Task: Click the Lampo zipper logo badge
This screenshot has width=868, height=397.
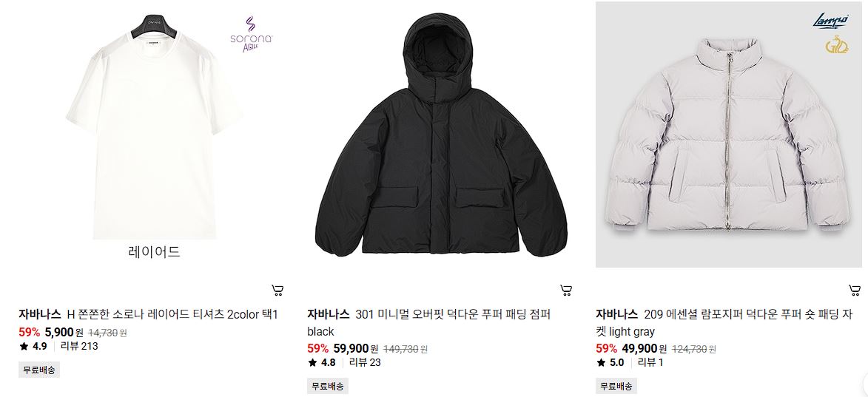Action: (830, 21)
